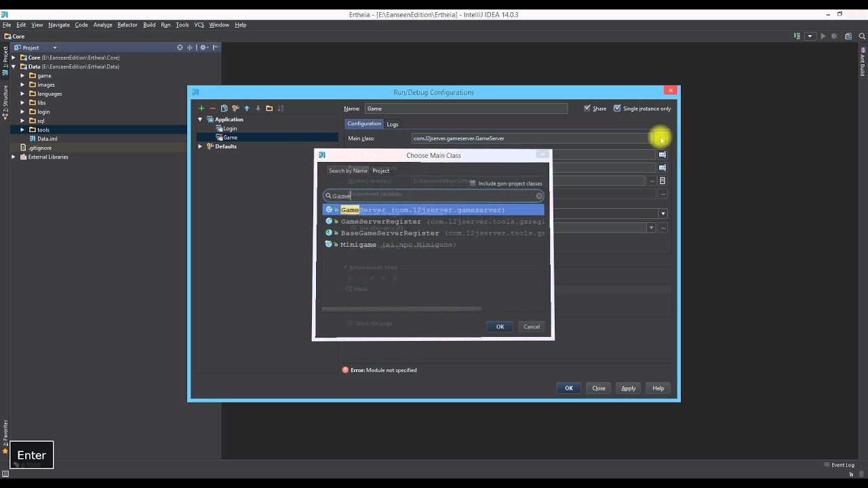
Task: Open Project panel gear settings icon
Action: click(203, 47)
